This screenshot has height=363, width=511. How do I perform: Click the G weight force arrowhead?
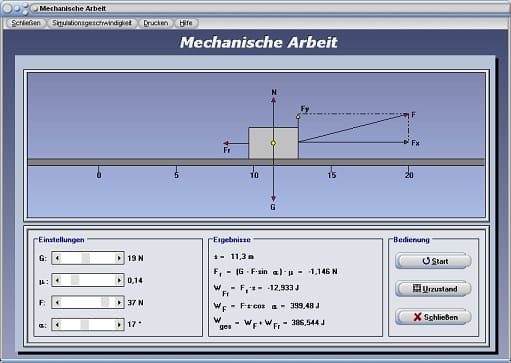pos(273,199)
